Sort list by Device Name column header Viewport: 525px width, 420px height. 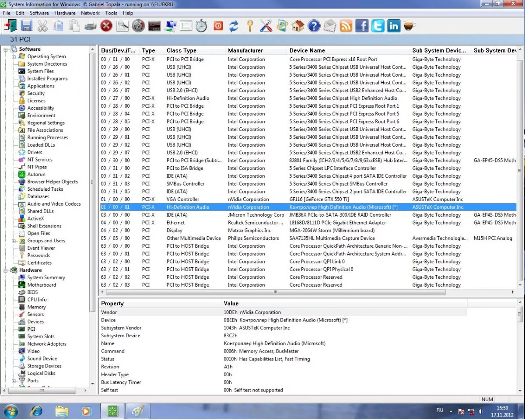307,50
